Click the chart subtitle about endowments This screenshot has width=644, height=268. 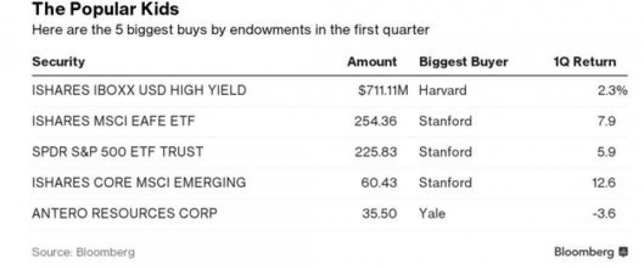pyautogui.click(x=230, y=30)
